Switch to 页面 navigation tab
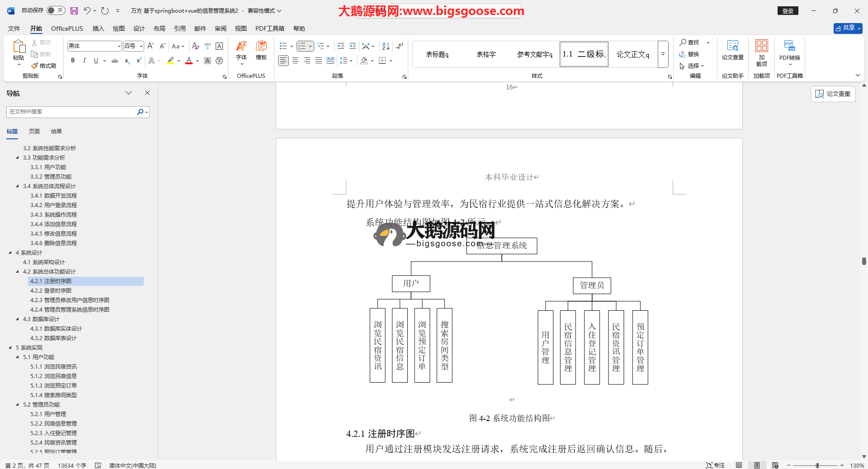 (x=34, y=132)
